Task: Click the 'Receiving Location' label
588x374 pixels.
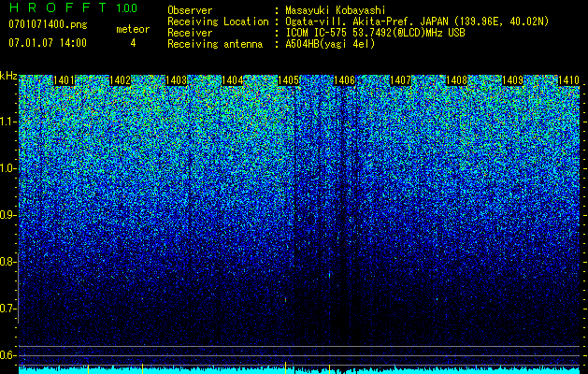Action: pos(218,22)
